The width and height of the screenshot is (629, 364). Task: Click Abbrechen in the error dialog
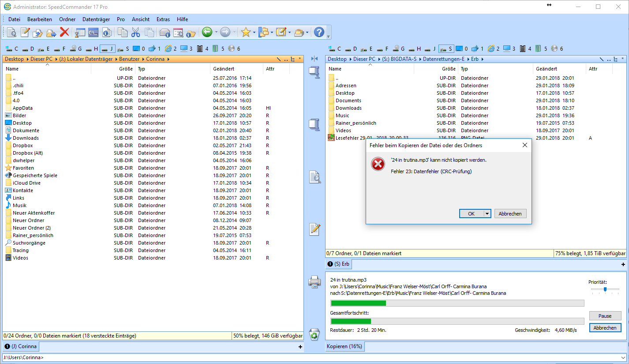coord(510,214)
